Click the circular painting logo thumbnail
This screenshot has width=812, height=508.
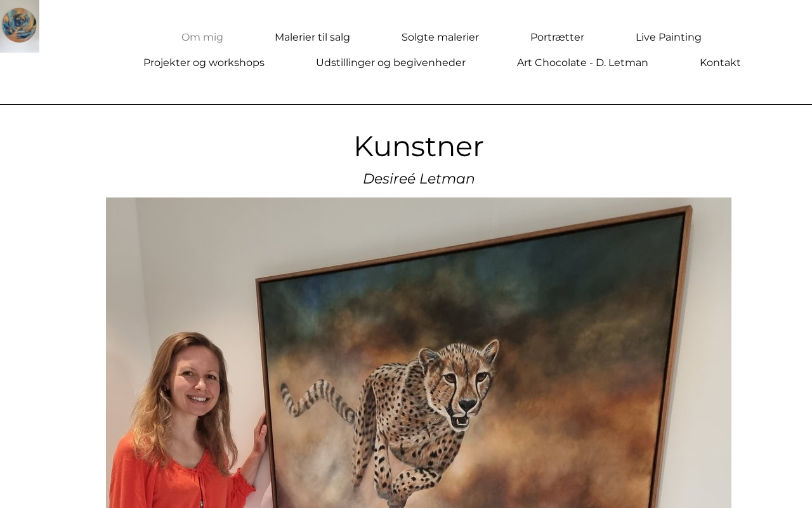[19, 26]
